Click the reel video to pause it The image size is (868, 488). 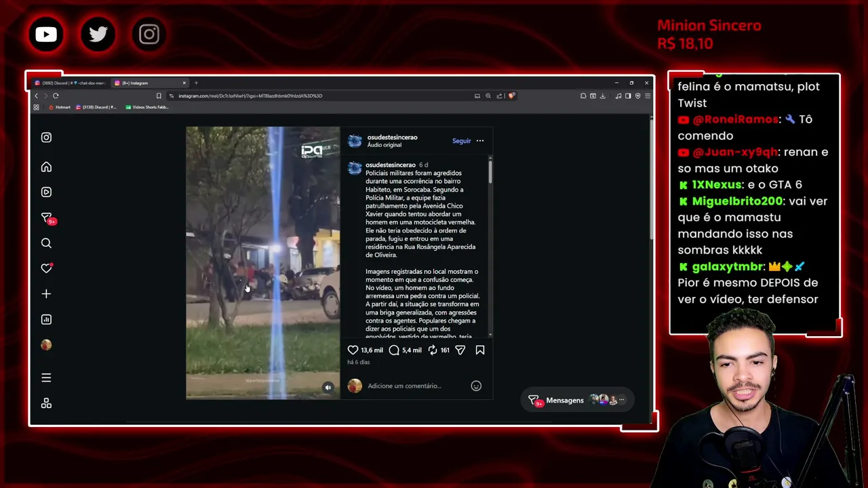click(263, 263)
